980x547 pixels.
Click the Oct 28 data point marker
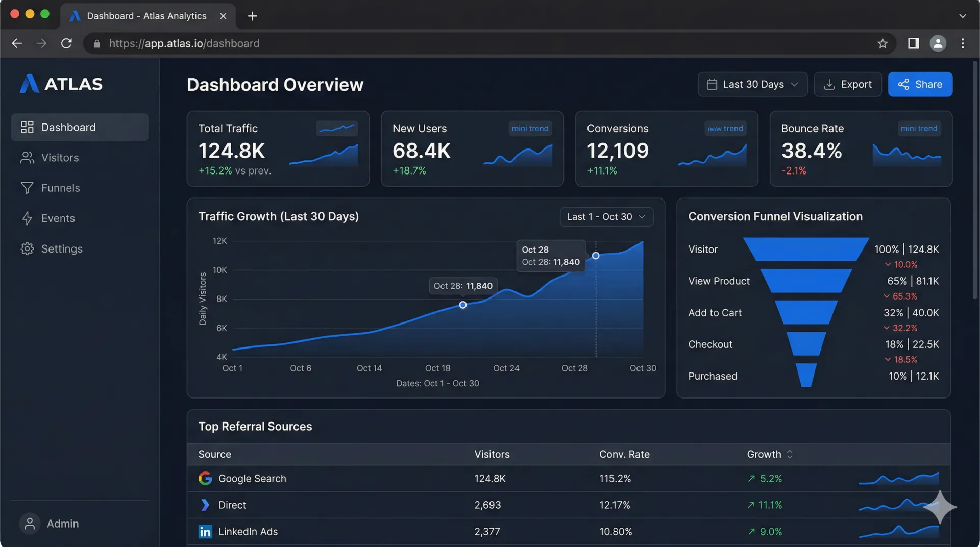(x=596, y=256)
